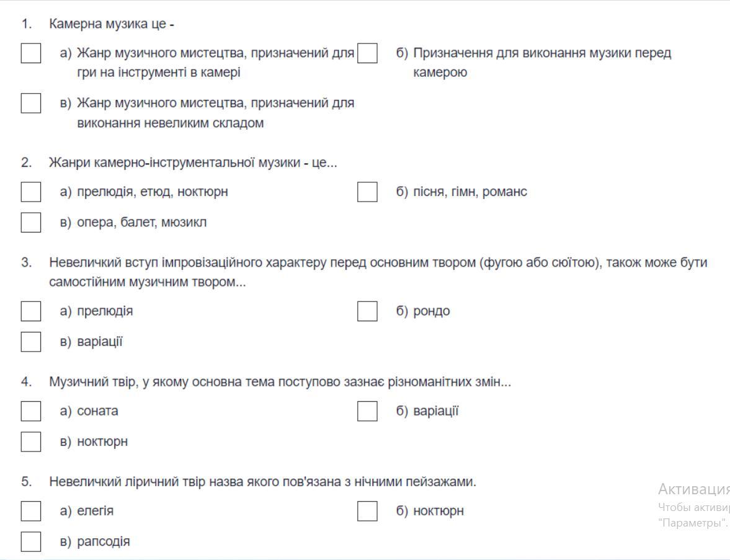Select 'ноктюрн' answer in question 5
The height and width of the screenshot is (560, 730).
point(367,511)
